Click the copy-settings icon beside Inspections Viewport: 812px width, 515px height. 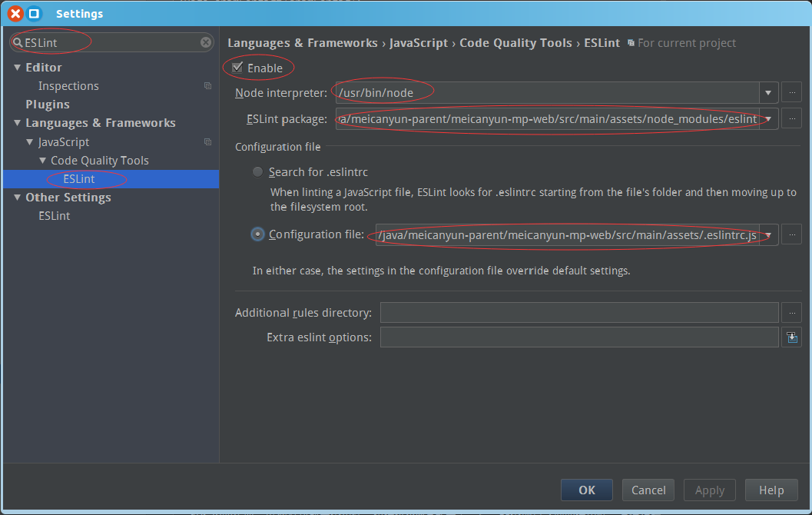point(207,85)
